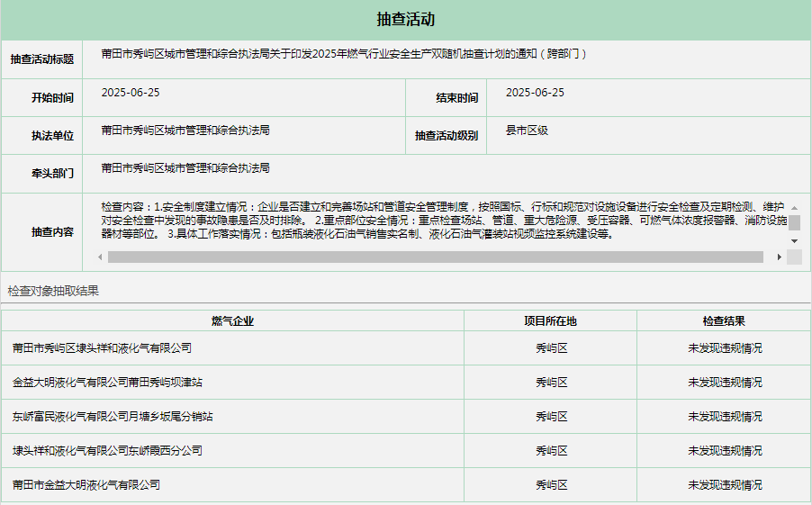812x505 pixels.
Task: Select 埭头祥和液化气有限公司东峤霞西分公司 row
Action: (107, 450)
